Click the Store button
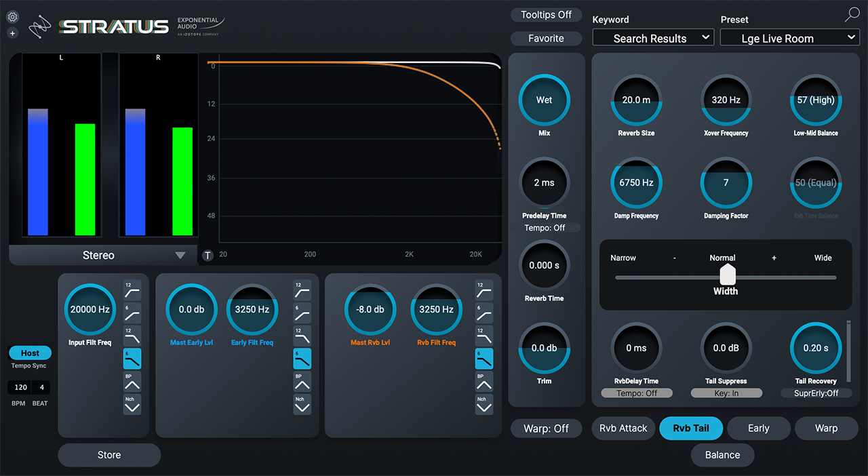Screen dimensions: 868x476 click(x=109, y=455)
